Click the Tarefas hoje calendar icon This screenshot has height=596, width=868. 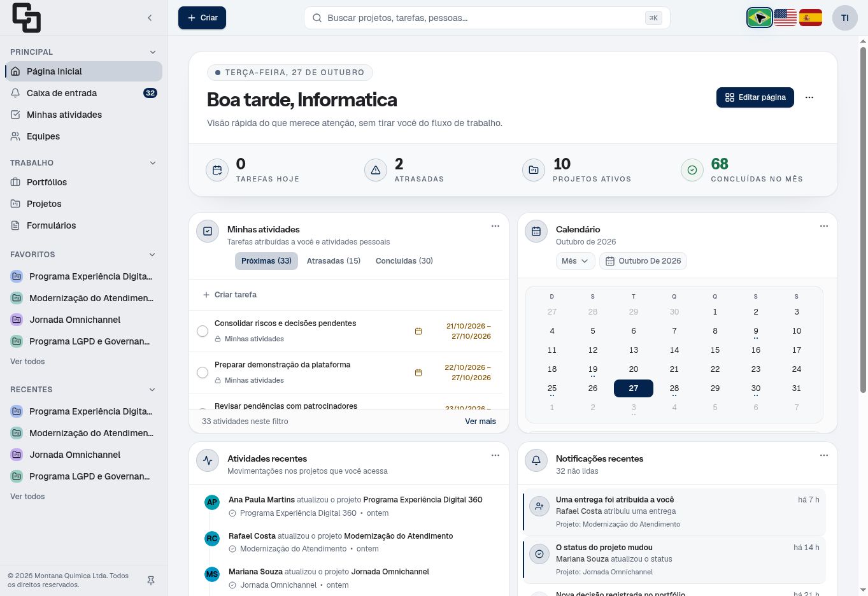tap(217, 170)
